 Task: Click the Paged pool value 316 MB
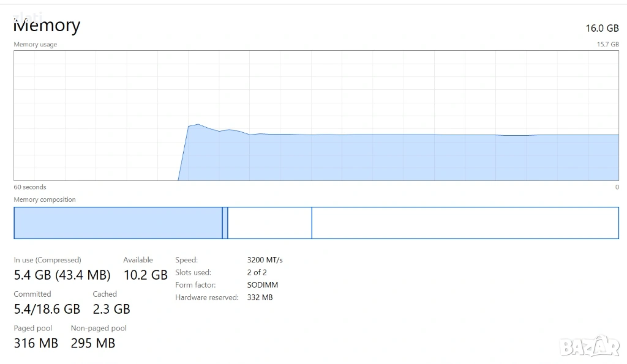coord(36,343)
